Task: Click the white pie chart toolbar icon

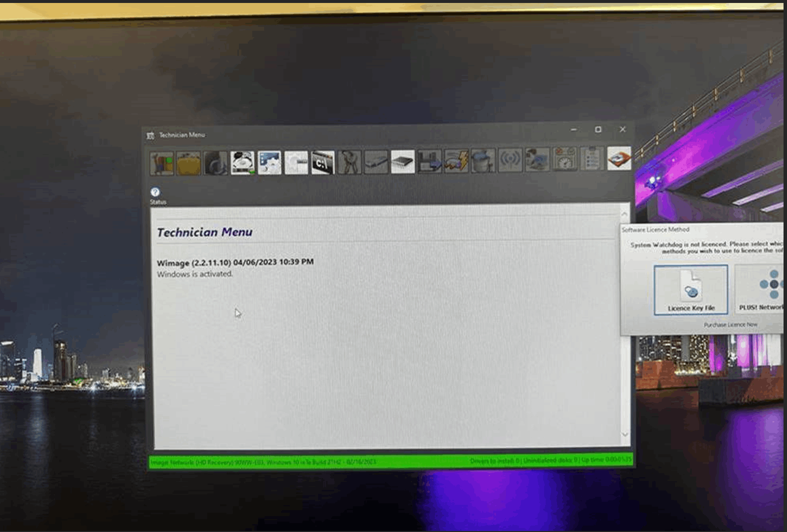Action: (296, 163)
